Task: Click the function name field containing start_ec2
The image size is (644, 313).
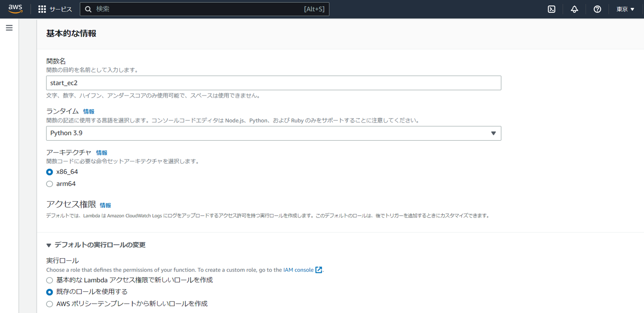Action: [273, 83]
